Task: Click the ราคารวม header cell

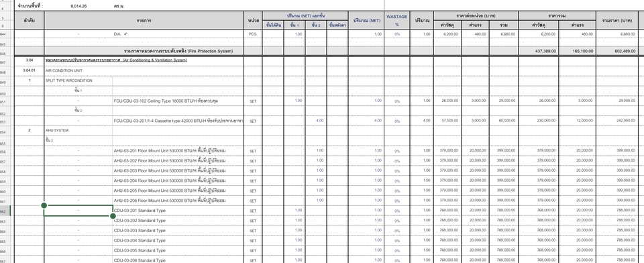Action: [557, 15]
